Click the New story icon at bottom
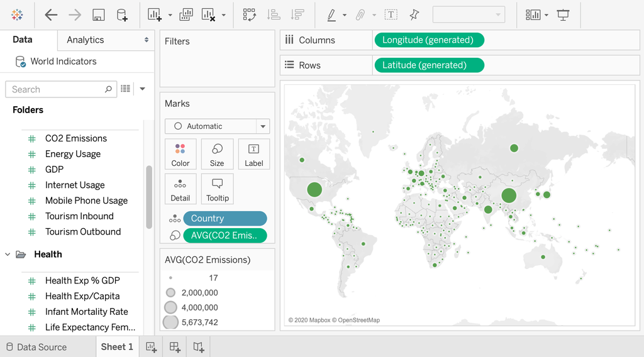Image resolution: width=644 pixels, height=357 pixels. pos(198,347)
